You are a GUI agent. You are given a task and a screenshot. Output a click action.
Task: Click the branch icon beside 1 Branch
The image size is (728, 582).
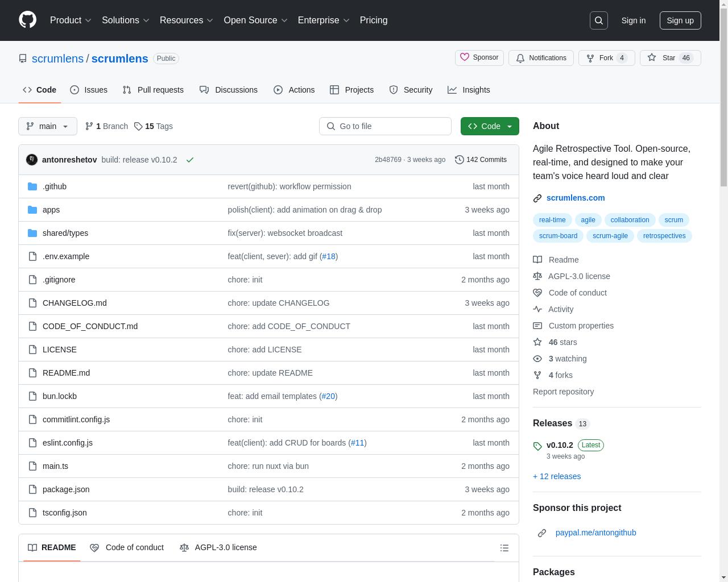89,126
